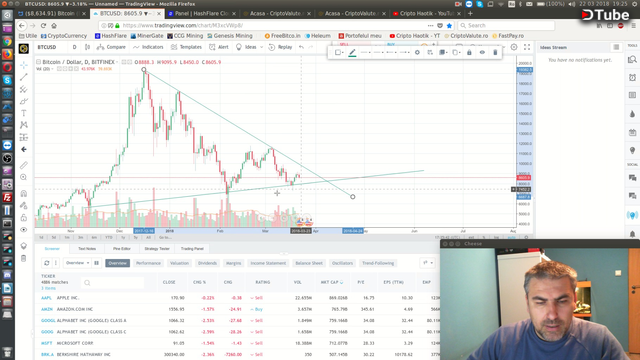Open line color swatch in floating toolbar

pyautogui.click(x=352, y=53)
